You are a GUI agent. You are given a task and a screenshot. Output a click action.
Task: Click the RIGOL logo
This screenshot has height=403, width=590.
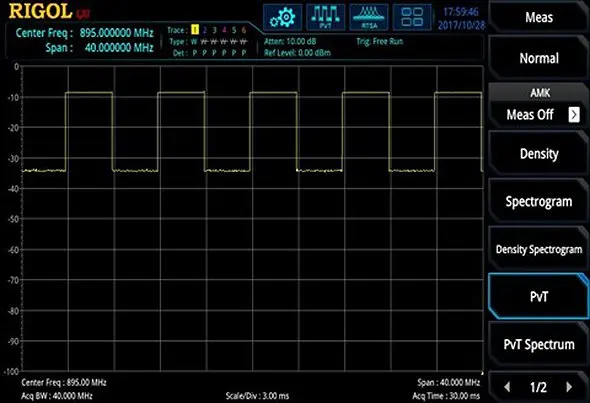tap(40, 11)
